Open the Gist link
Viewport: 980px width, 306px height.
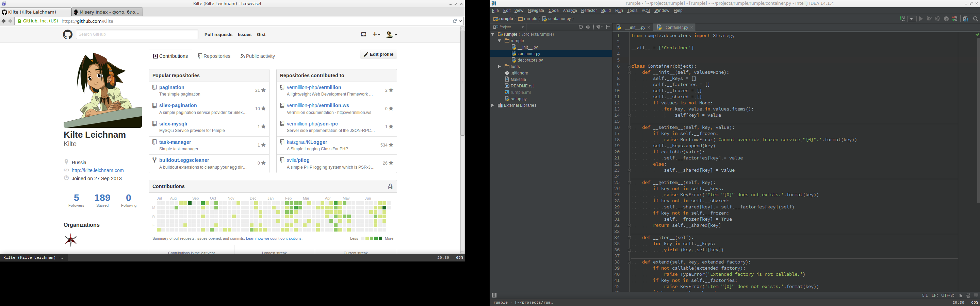261,35
